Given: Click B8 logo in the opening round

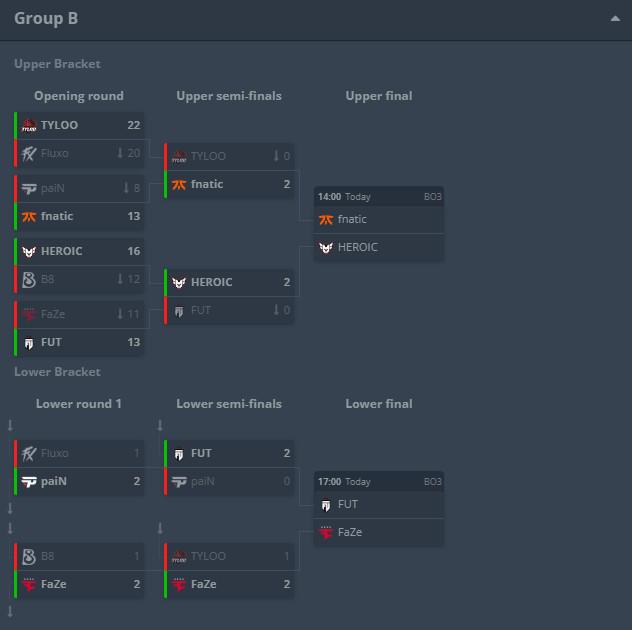Looking at the screenshot, I should point(29,279).
